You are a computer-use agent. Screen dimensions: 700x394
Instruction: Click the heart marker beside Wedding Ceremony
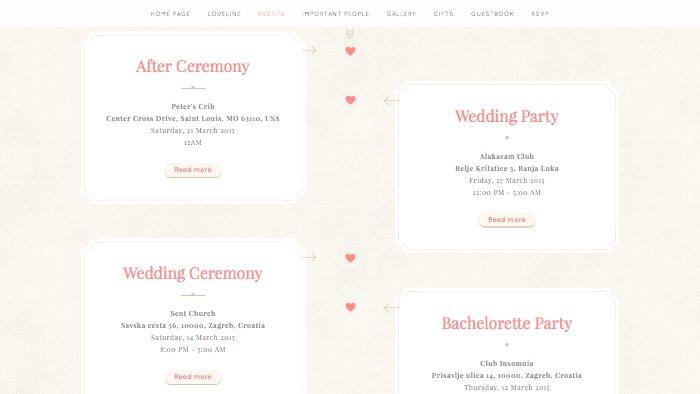point(350,258)
